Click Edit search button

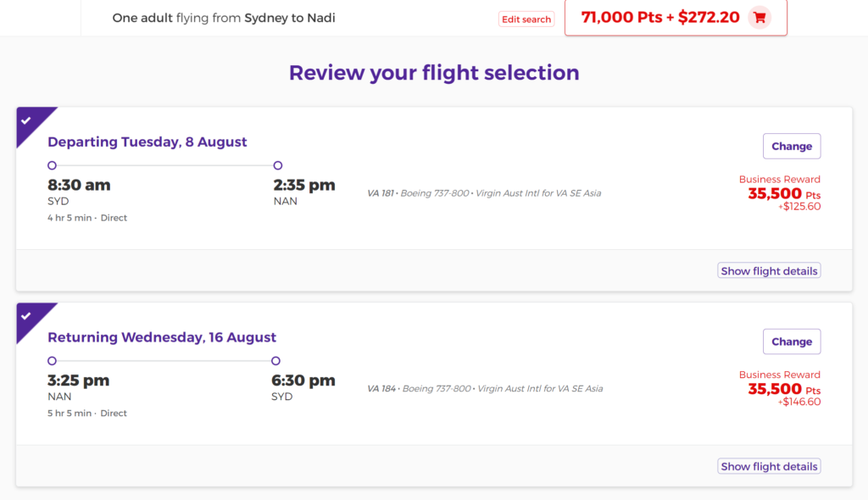point(526,19)
